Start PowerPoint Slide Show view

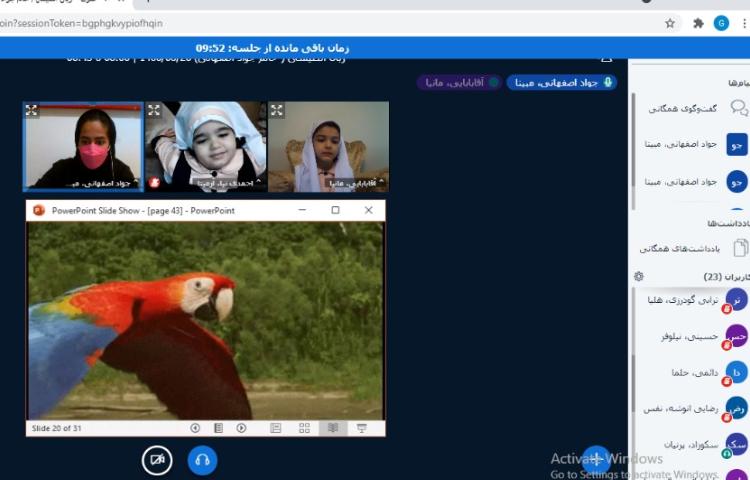click(362, 428)
